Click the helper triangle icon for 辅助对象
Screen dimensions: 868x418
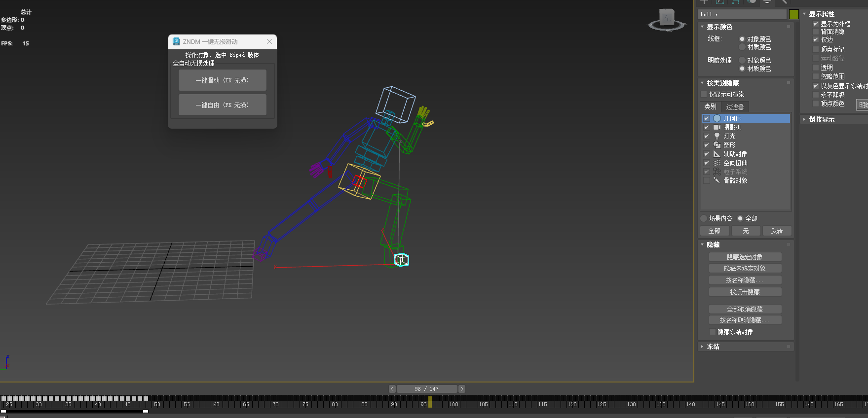coord(717,154)
